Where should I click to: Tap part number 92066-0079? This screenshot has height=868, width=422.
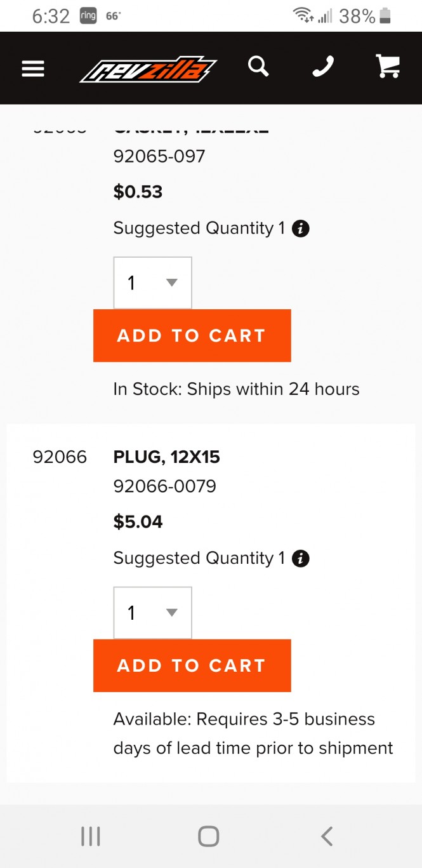(165, 486)
